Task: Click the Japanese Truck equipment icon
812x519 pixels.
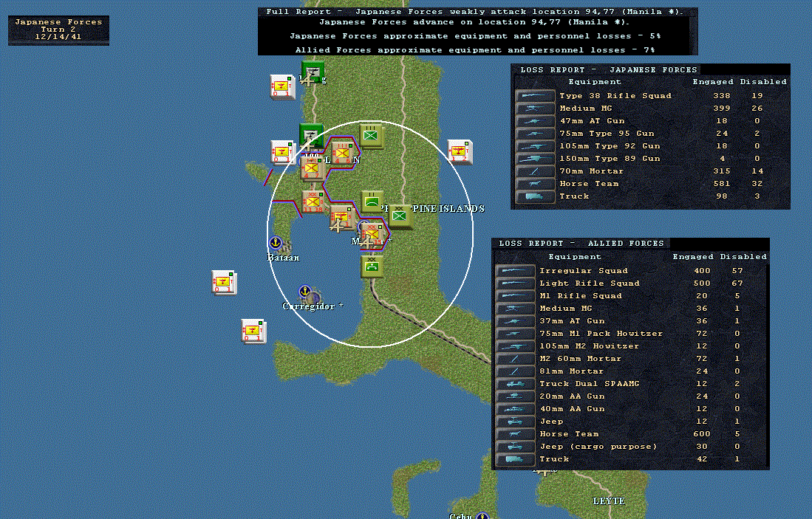Action: point(535,196)
